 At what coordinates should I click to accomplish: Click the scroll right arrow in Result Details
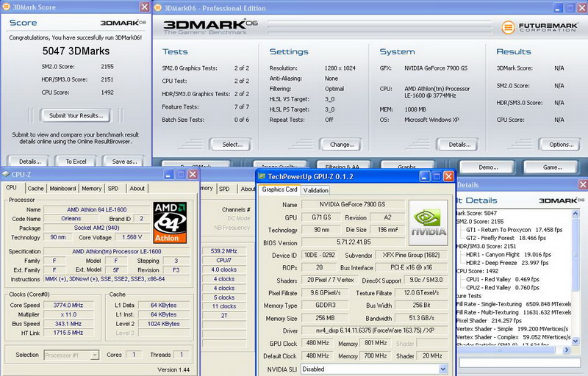click(566, 350)
